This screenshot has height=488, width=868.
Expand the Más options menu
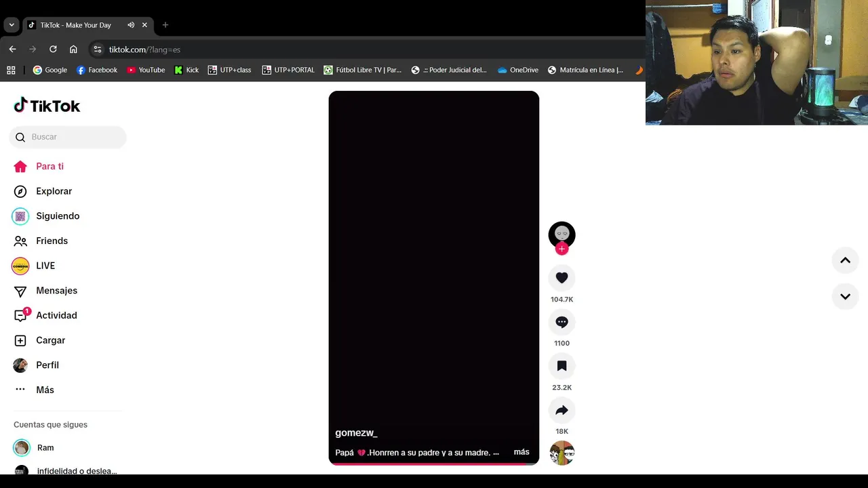pyautogui.click(x=34, y=390)
